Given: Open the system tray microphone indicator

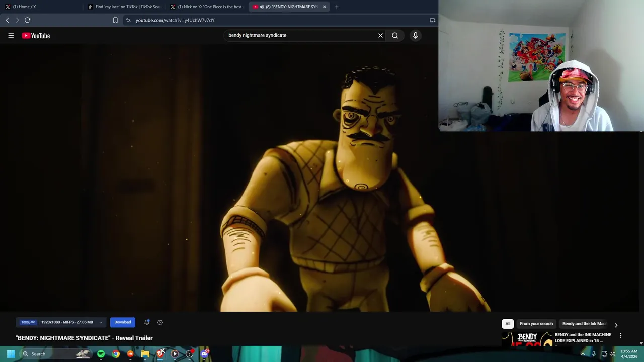Looking at the screenshot, I should [x=594, y=354].
